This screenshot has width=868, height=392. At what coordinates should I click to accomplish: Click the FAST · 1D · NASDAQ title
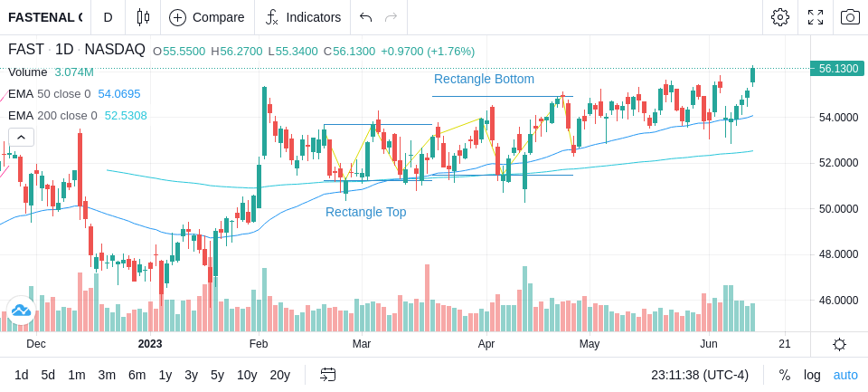(76, 50)
